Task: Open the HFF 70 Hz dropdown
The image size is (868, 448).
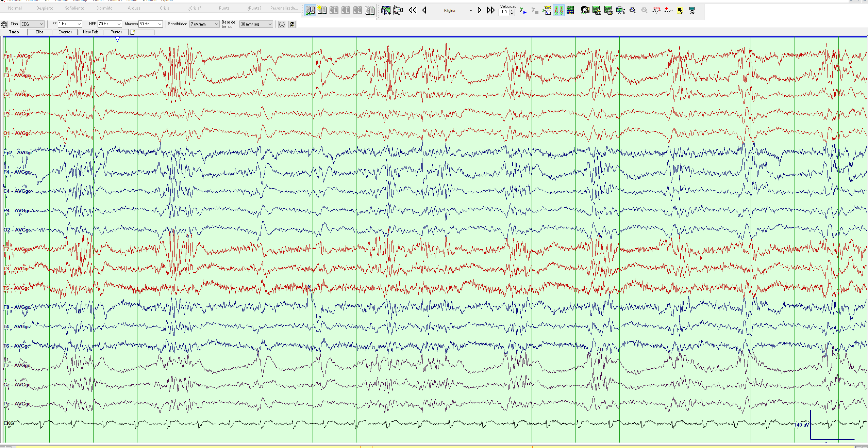Action: tap(110, 24)
